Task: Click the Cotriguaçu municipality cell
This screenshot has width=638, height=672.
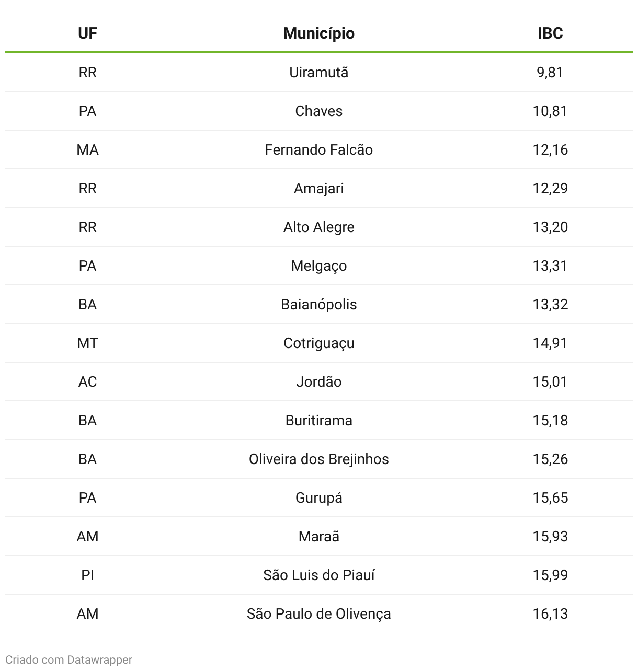Action: (319, 343)
